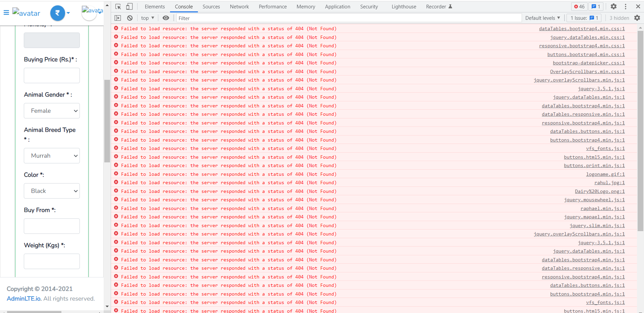644x313 pixels.
Task: Open the Animal Gender dropdown showing Female
Action: tap(52, 111)
